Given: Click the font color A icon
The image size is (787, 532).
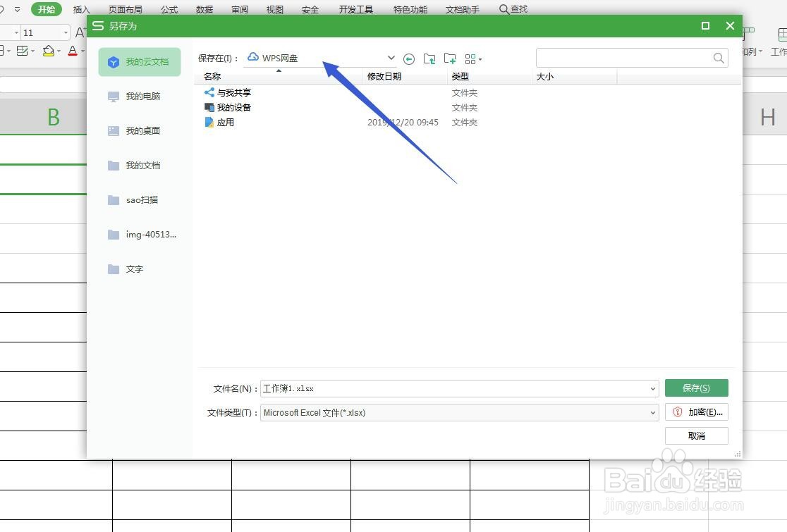Looking at the screenshot, I should pyautogui.click(x=72, y=51).
